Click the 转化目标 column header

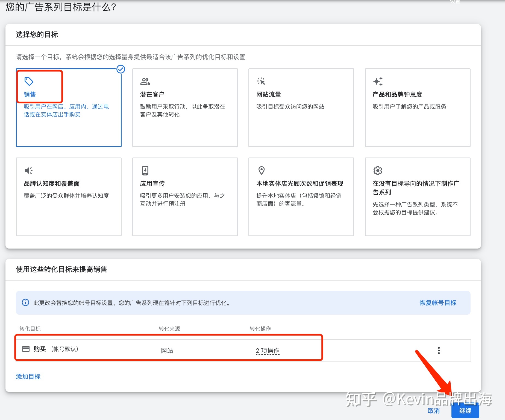(x=30, y=328)
